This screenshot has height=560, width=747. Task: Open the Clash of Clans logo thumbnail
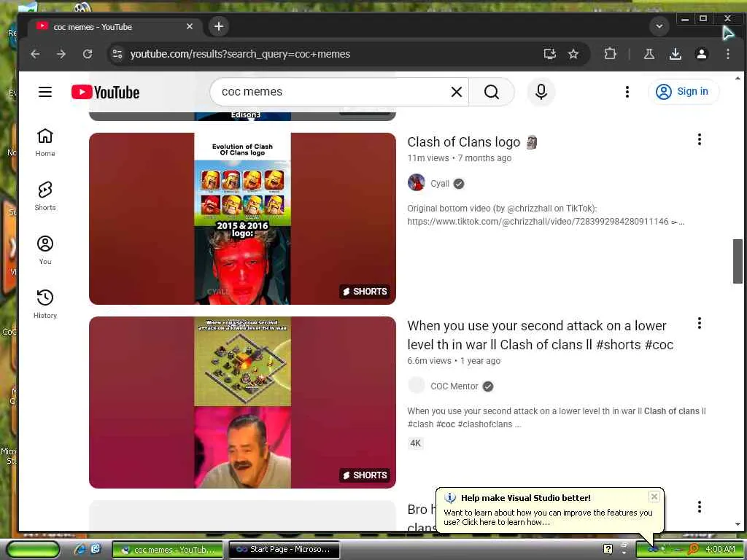(x=242, y=219)
